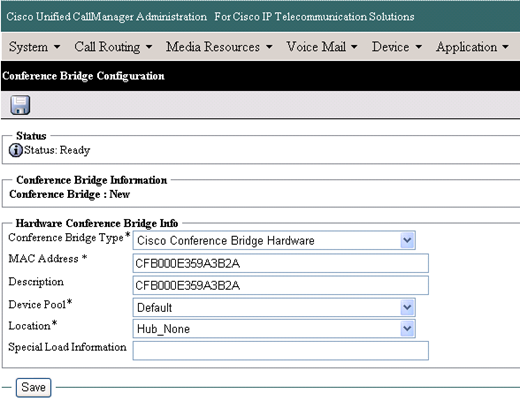Screen dimensions: 520x401
Task: Click the Special Load Information field
Action: 281,351
